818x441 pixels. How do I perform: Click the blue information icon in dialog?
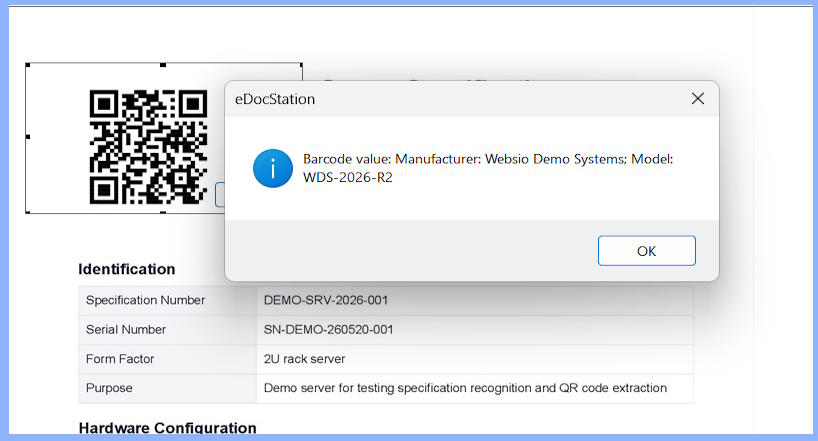273,168
